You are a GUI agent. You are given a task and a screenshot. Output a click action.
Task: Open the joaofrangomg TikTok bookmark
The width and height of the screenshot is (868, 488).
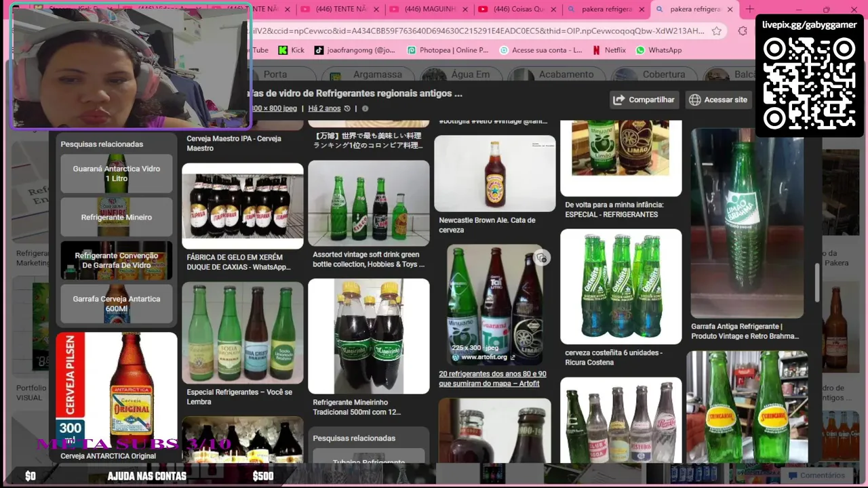click(354, 50)
